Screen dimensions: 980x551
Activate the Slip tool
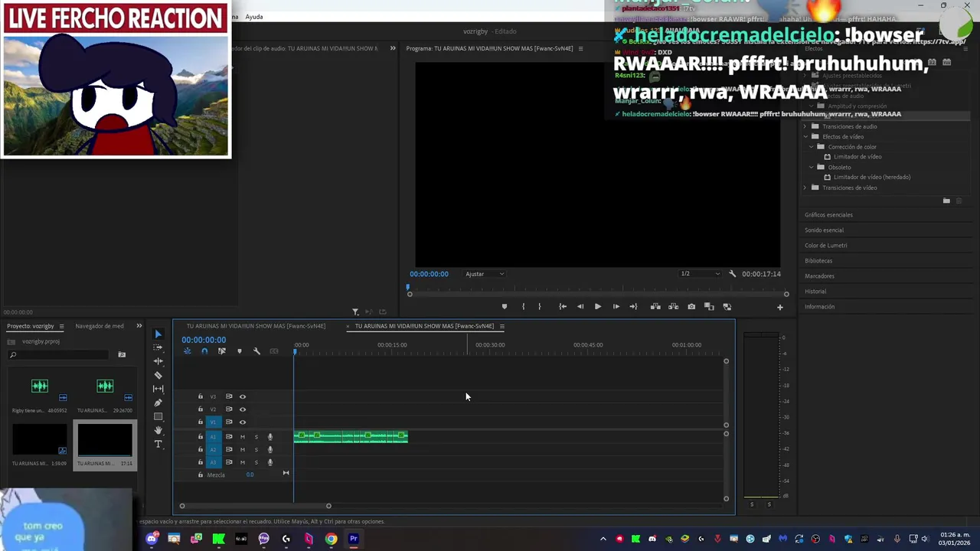[158, 389]
